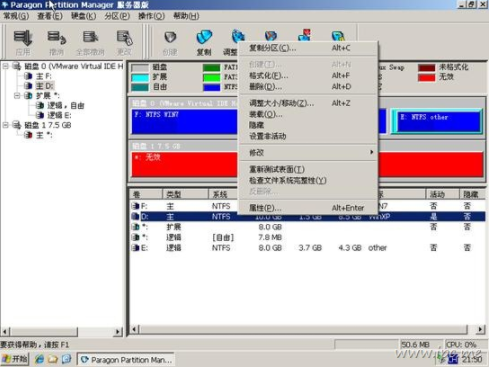
Task: Click the F: NTFS WIN7 partition block
Action: point(184,122)
